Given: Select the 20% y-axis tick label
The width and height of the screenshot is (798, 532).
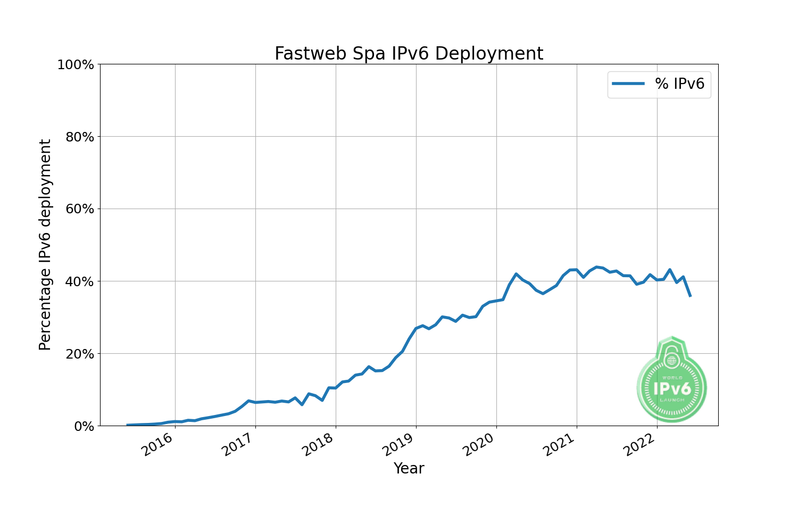Looking at the screenshot, I should pyautogui.click(x=79, y=354).
